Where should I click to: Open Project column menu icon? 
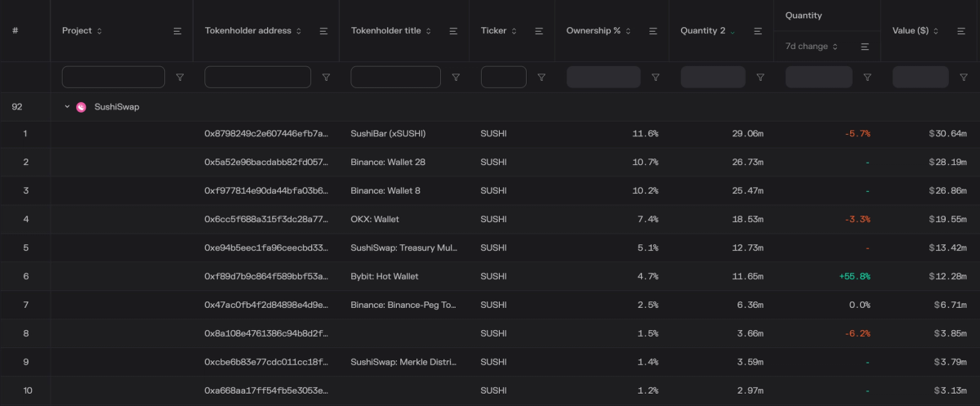pyautogui.click(x=177, y=31)
